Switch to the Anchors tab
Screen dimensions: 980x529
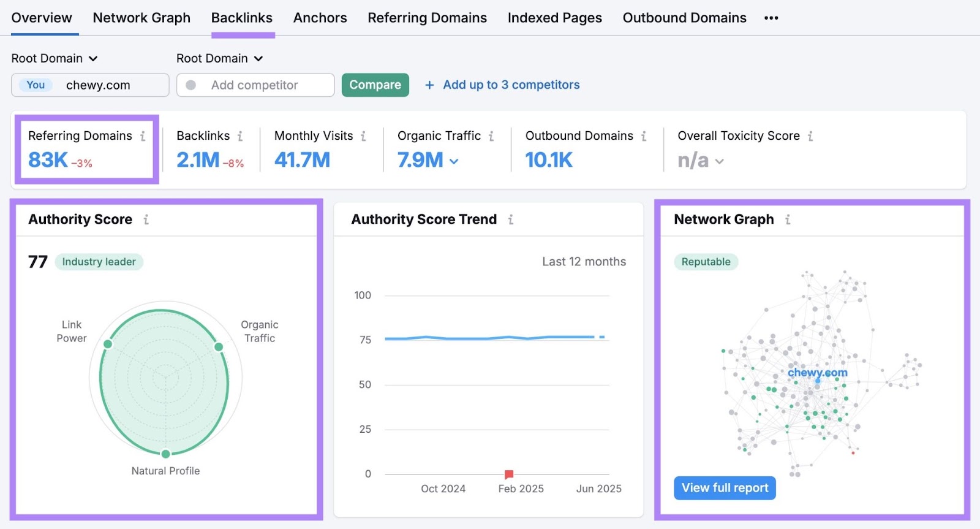320,18
